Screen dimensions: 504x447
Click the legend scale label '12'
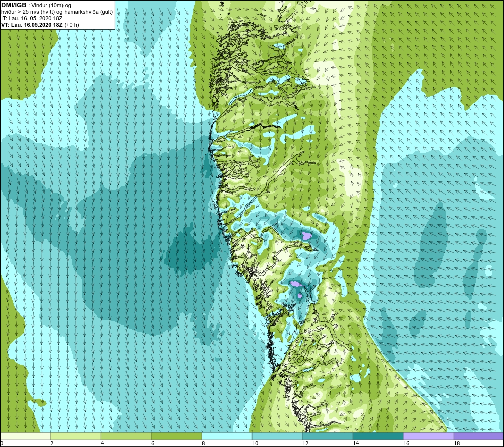click(x=305, y=443)
